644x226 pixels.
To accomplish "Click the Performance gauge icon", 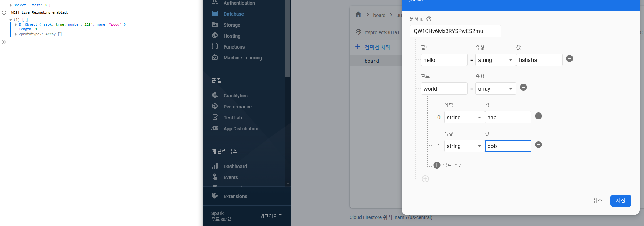I will [x=215, y=106].
